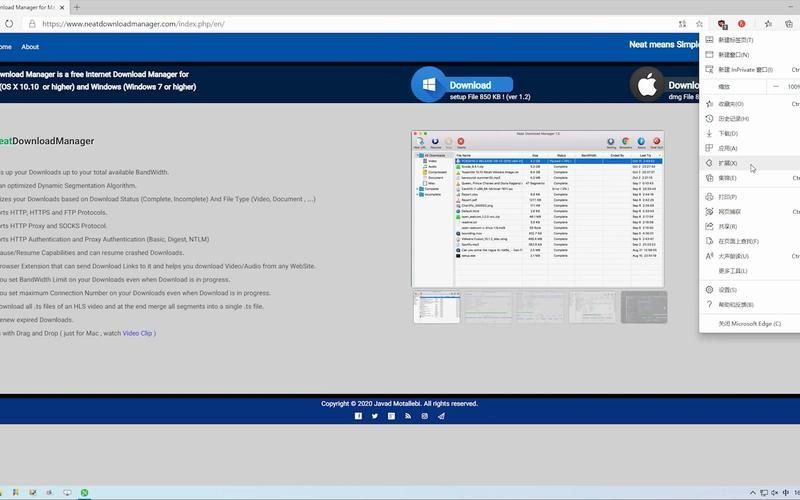800x500 pixels.
Task: Open 应用(A) apps menu item
Action: click(x=749, y=148)
